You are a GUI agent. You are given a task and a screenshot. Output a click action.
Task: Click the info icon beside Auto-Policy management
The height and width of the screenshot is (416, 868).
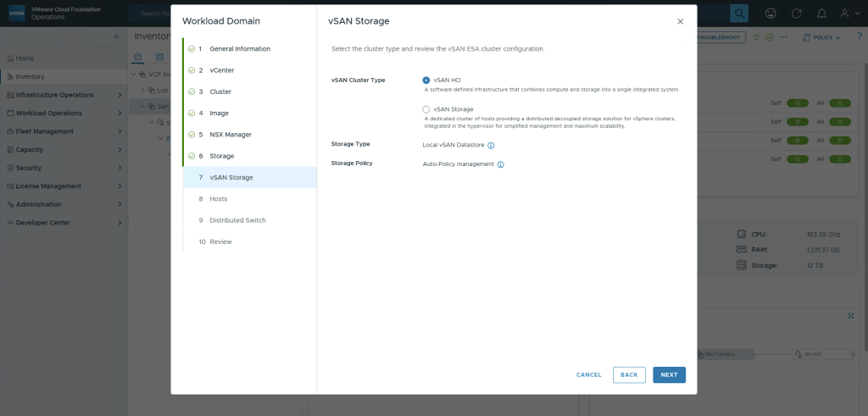tap(500, 164)
